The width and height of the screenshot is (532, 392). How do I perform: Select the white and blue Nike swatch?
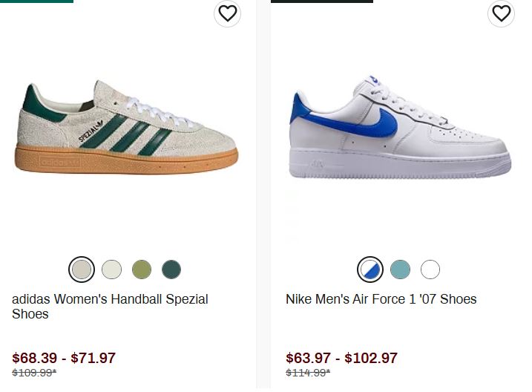pos(370,269)
